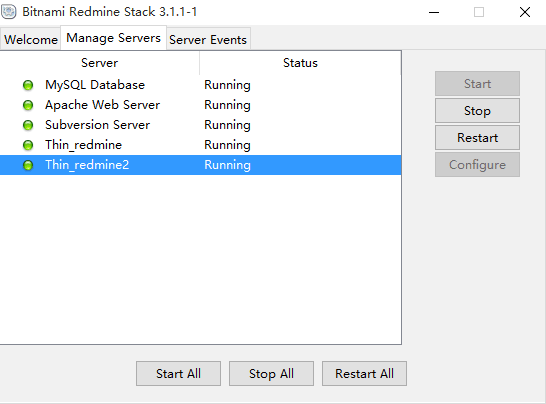Select the Thin_redmine server row
The width and height of the screenshot is (546, 404).
[201, 145]
